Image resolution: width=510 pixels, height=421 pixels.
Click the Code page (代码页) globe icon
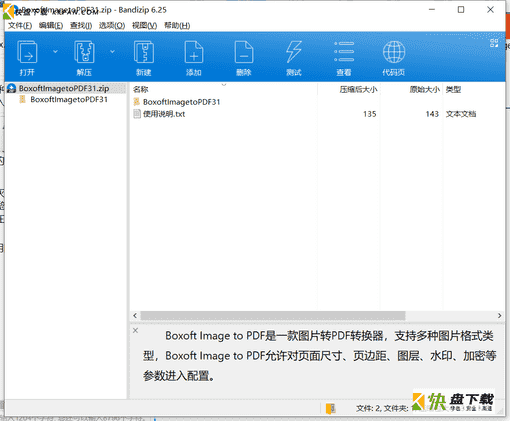[394, 52]
